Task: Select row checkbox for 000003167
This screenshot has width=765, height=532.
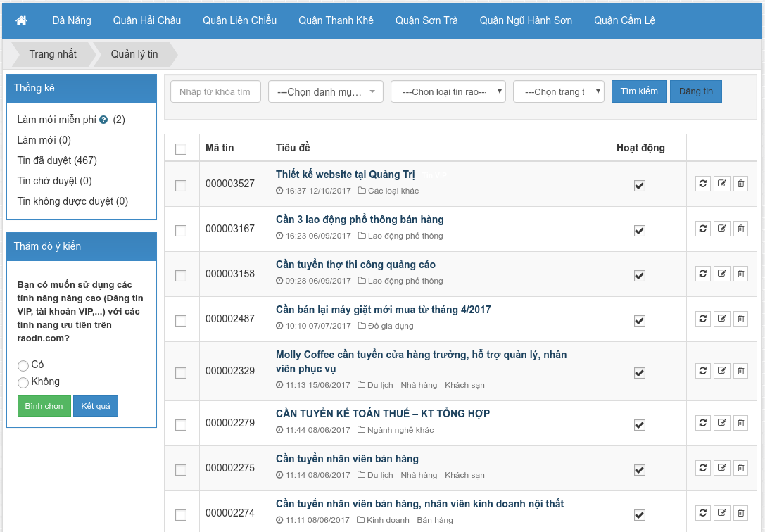Action: [181, 231]
